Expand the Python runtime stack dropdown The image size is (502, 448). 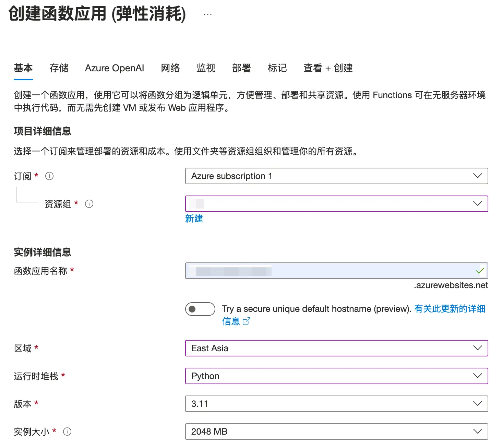[336, 376]
